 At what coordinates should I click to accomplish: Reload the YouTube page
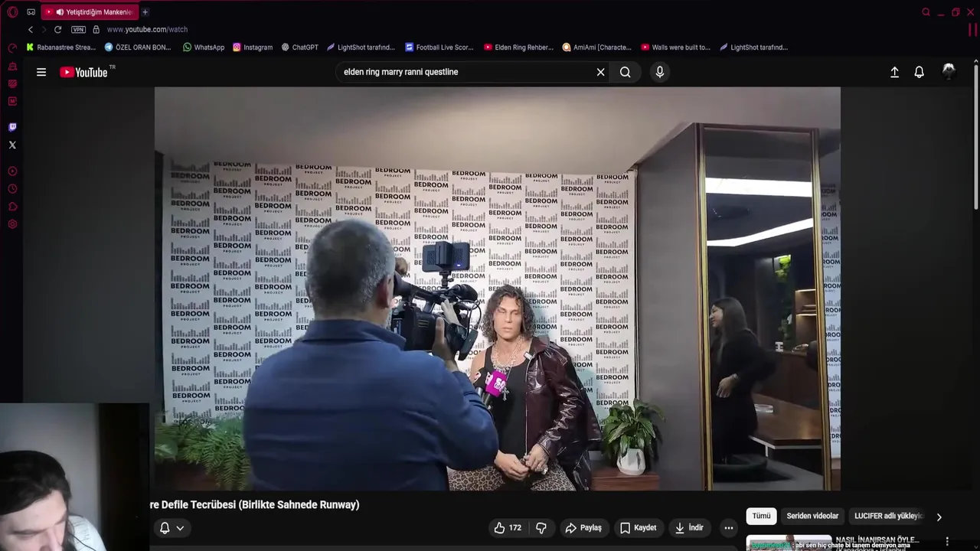[x=57, y=29]
